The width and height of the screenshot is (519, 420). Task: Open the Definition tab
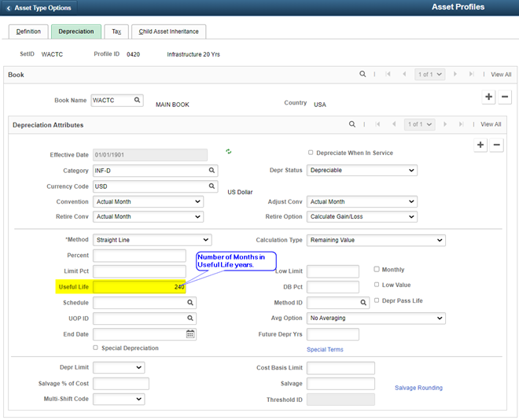click(x=28, y=31)
